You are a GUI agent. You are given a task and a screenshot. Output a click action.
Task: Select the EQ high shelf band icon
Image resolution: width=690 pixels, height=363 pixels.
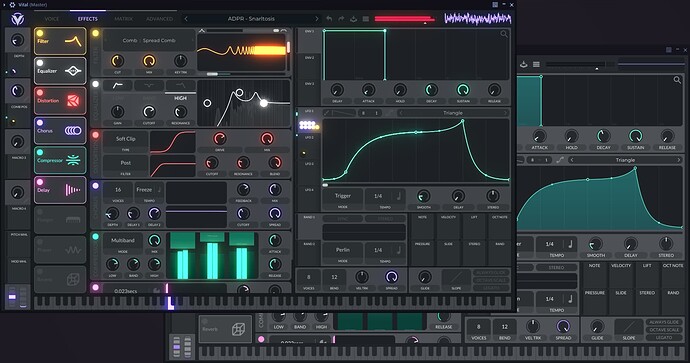tap(180, 85)
